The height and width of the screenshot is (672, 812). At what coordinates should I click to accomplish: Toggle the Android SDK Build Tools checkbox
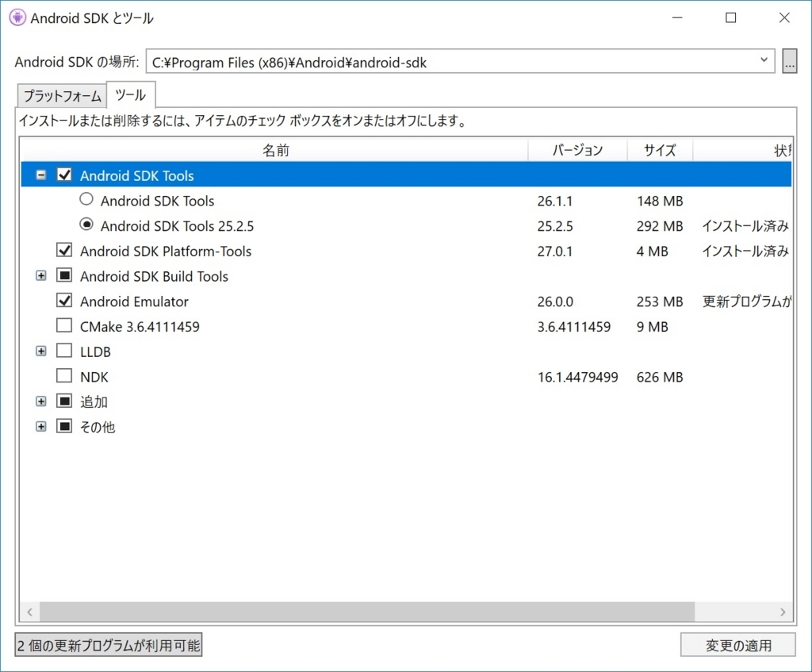point(64,275)
